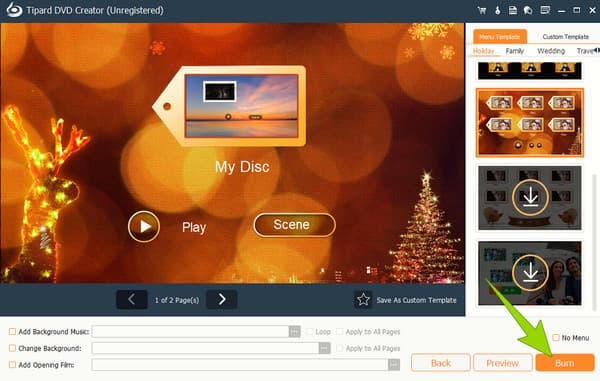Click the 1 of 2 Page(s) indicator
This screenshot has height=381, width=600.
177,300
